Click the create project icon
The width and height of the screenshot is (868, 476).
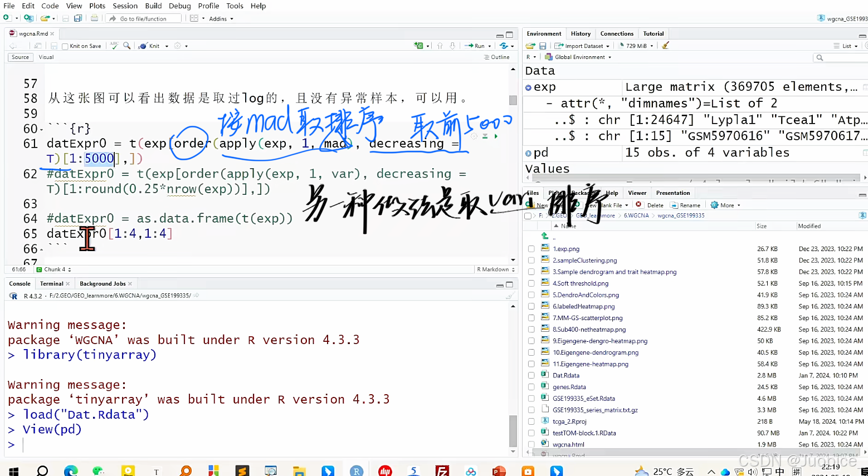point(28,18)
